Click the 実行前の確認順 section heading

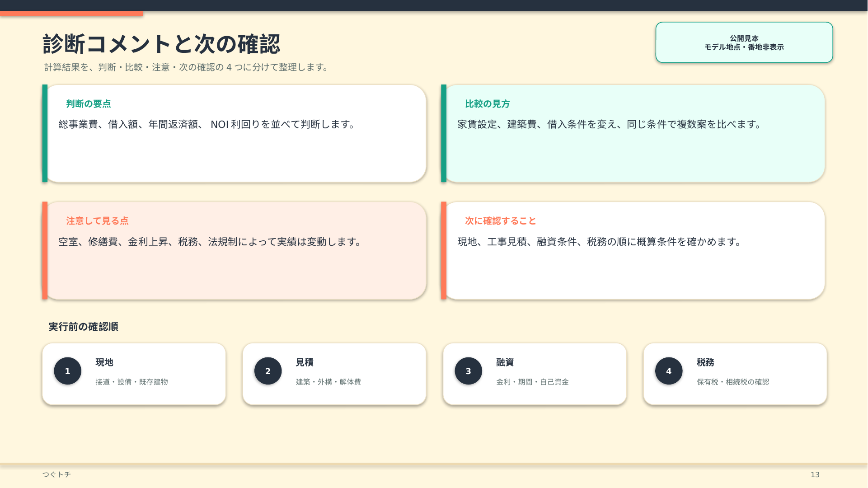[84, 327]
